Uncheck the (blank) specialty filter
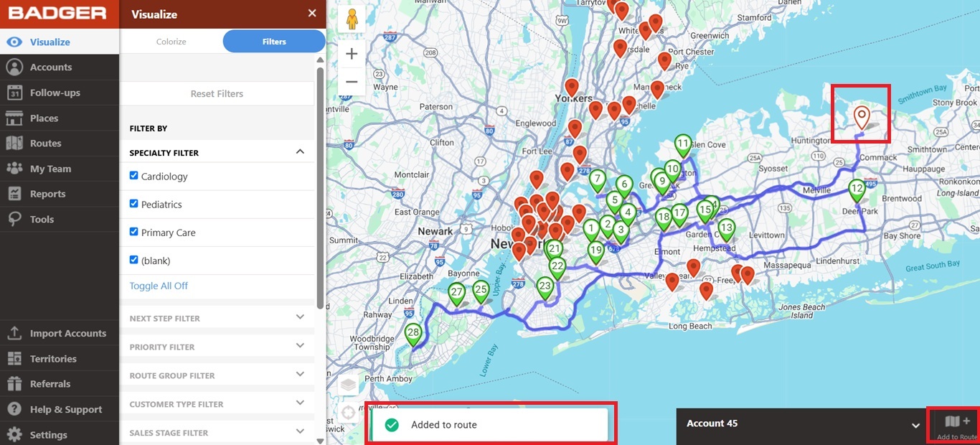The width and height of the screenshot is (980, 445). pos(133,260)
